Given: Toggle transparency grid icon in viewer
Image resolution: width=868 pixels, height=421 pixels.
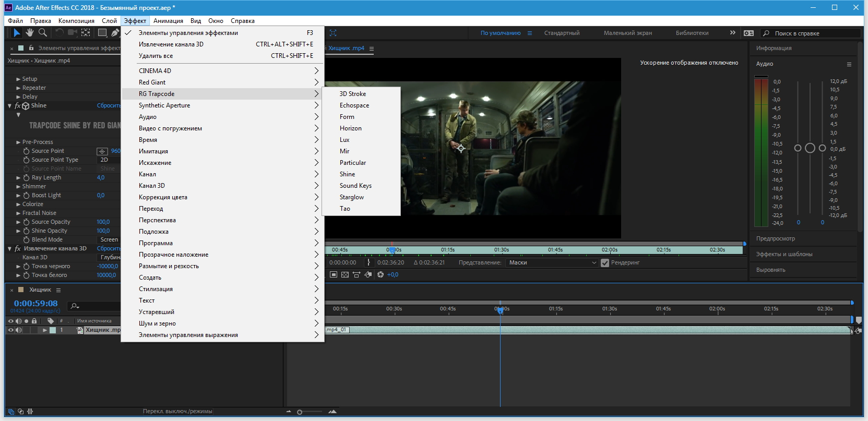Looking at the screenshot, I should [x=345, y=274].
